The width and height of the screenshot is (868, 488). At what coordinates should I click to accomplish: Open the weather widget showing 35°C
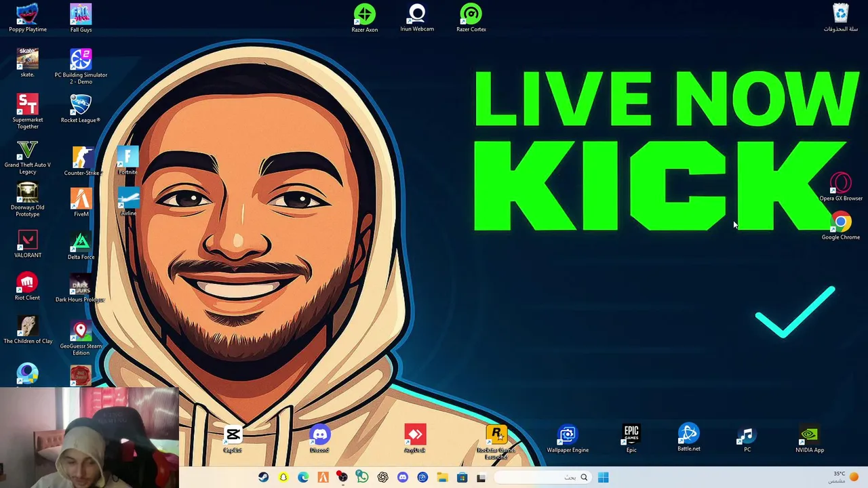tap(844, 478)
